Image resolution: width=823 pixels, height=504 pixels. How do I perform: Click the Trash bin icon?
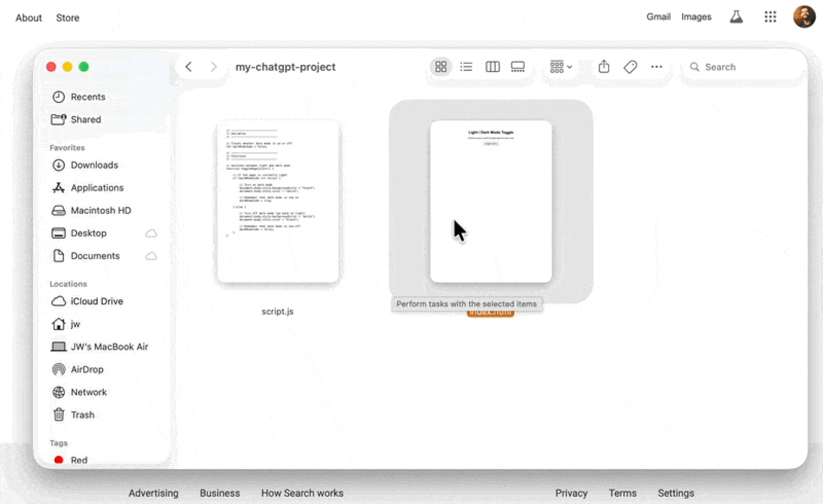(58, 415)
